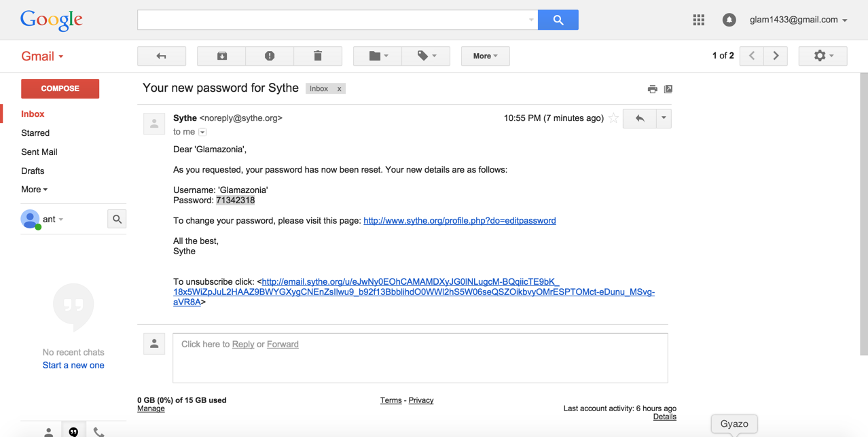
Task: Open the settings gear menu
Action: pyautogui.click(x=822, y=56)
